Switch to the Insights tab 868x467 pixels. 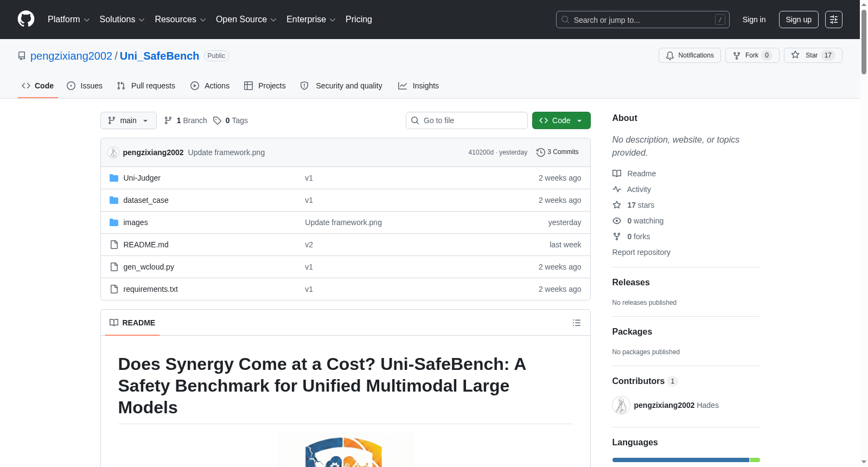click(418, 86)
